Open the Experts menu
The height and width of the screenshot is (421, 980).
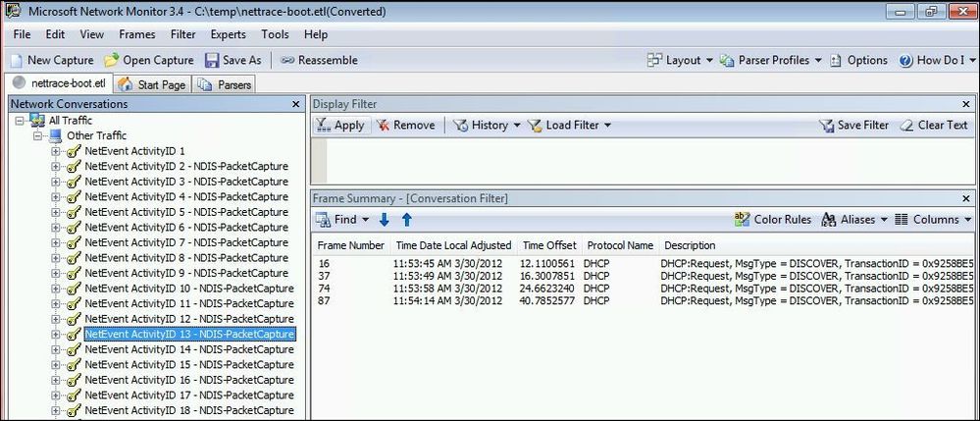tap(229, 34)
